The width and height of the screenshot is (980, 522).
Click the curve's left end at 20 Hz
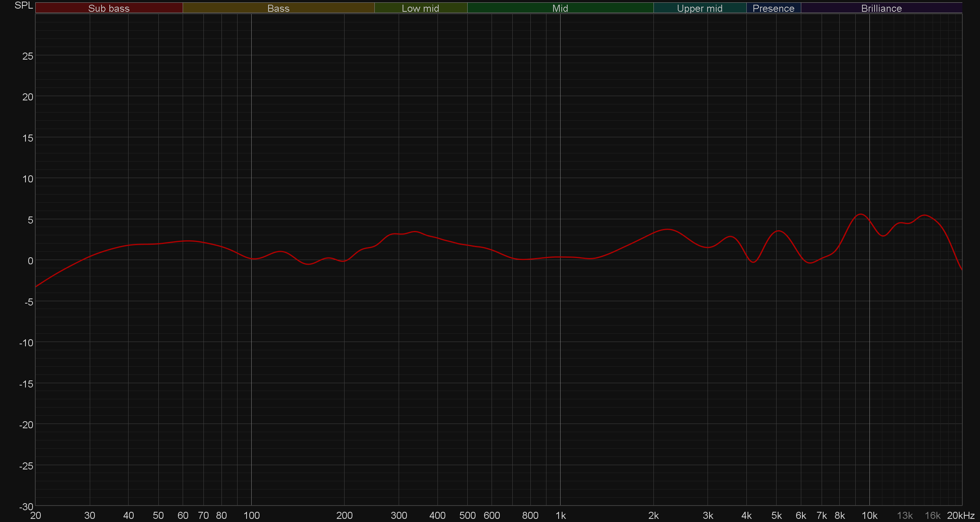click(36, 287)
